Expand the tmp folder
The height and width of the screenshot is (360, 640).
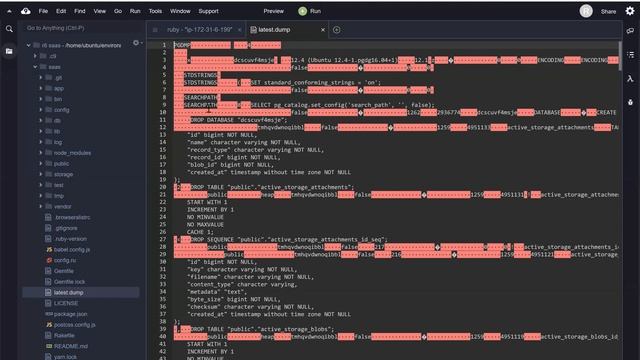tap(41, 196)
